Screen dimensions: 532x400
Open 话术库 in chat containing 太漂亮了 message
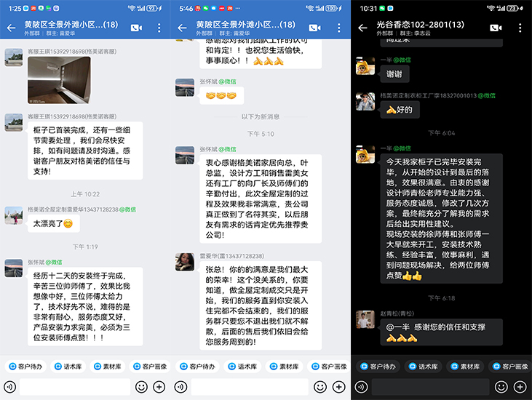point(70,367)
